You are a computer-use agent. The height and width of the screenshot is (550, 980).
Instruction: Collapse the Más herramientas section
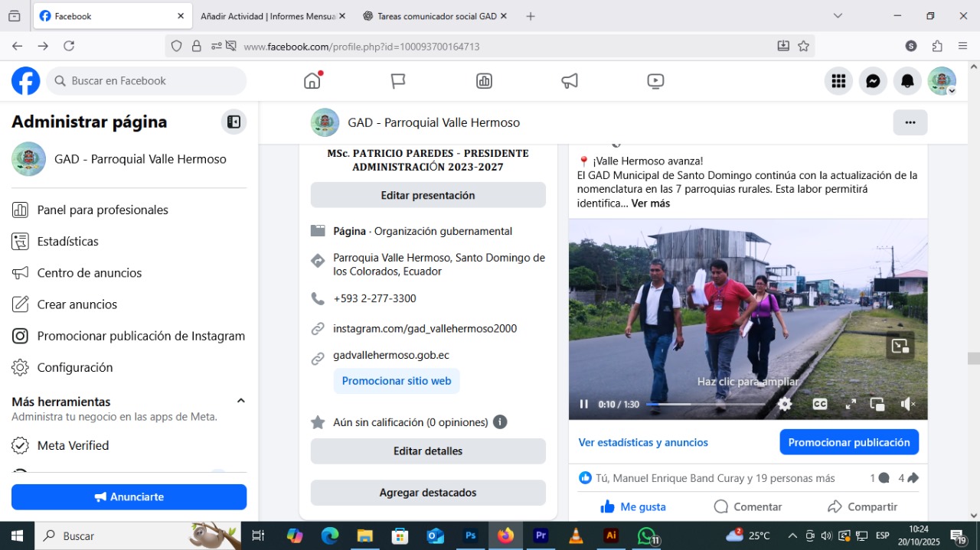[x=240, y=401]
